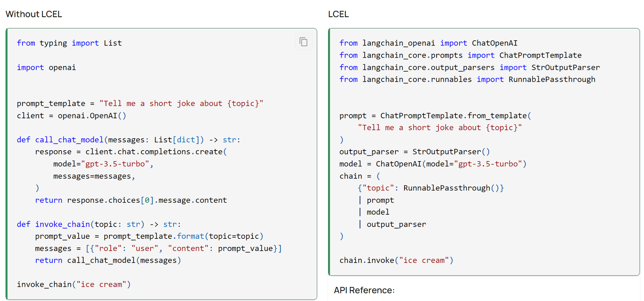
Task: Click the RunnablePassthrough topic dictionary line
Action: 431,188
